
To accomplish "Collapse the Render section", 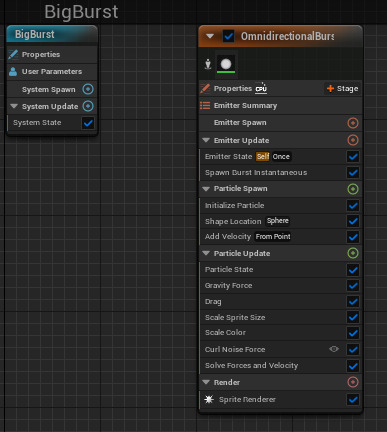I will tap(206, 382).
